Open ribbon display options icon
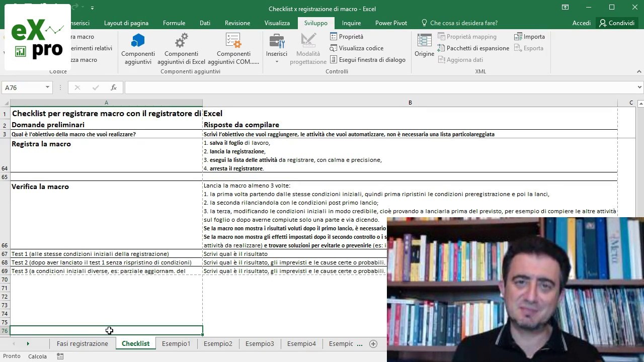The width and height of the screenshot is (644, 362). (565, 7)
